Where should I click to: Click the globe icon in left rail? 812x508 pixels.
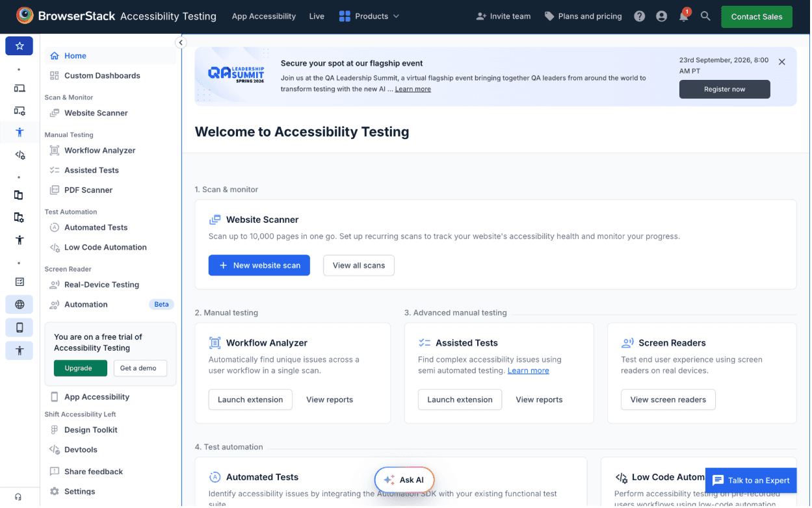tap(20, 305)
